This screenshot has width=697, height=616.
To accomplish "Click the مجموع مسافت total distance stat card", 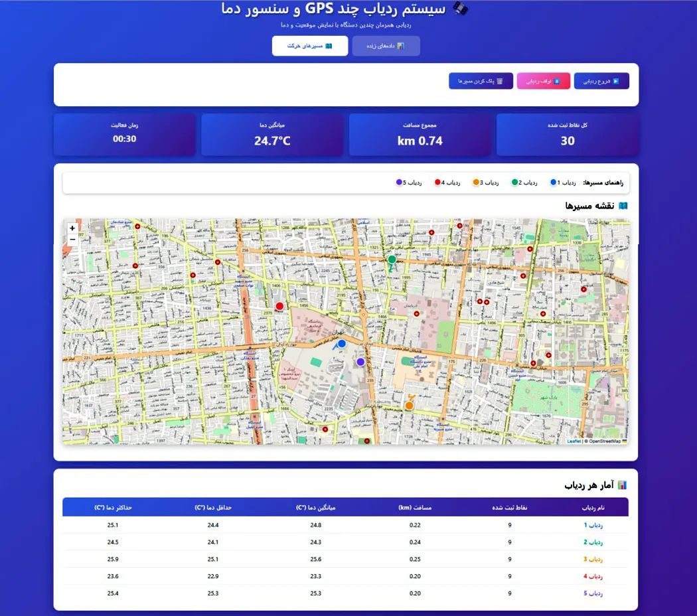I will point(421,134).
